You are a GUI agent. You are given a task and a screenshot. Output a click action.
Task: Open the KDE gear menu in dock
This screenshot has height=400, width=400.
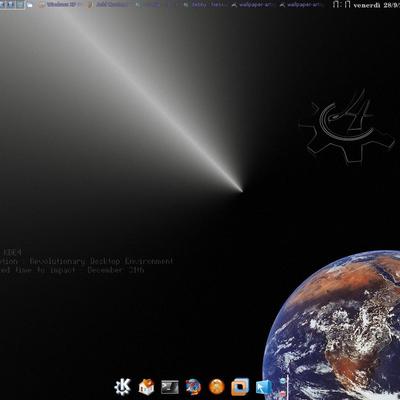(x=122, y=387)
